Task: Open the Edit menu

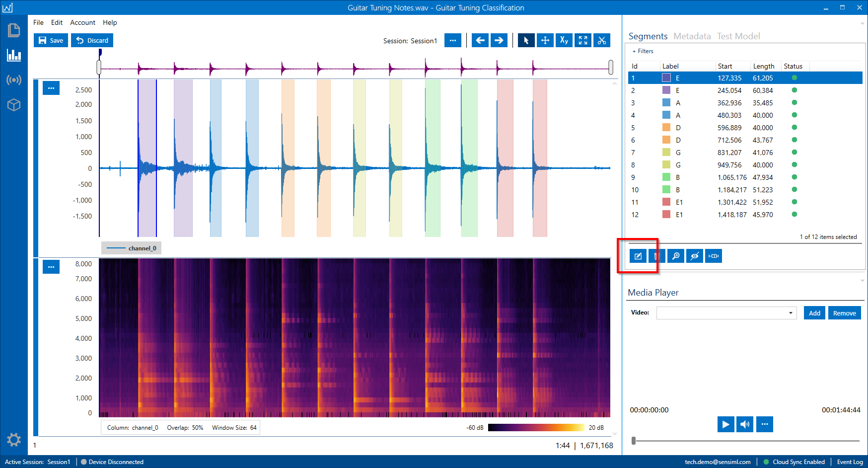Action: [x=57, y=22]
